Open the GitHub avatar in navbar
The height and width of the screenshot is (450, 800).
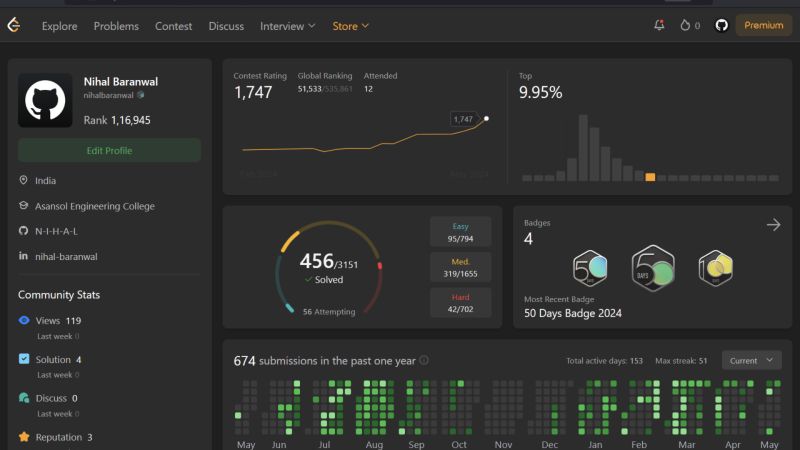pos(721,25)
